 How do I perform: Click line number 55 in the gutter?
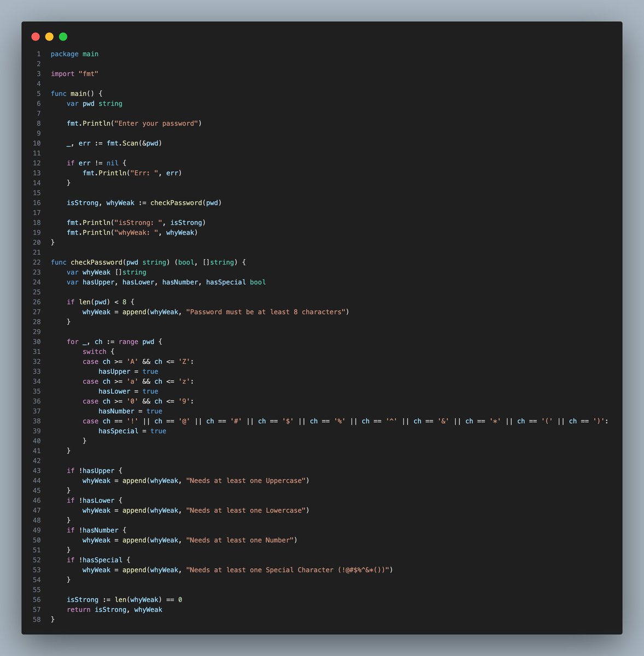click(37, 590)
